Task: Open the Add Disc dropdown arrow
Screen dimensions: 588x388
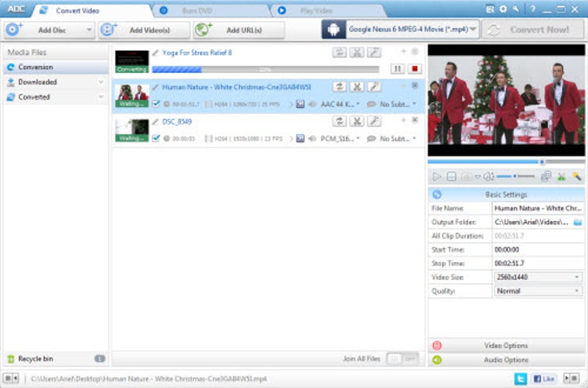Action: [x=89, y=30]
